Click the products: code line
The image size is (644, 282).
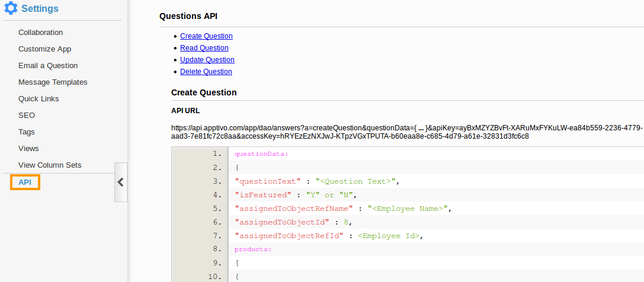click(253, 249)
